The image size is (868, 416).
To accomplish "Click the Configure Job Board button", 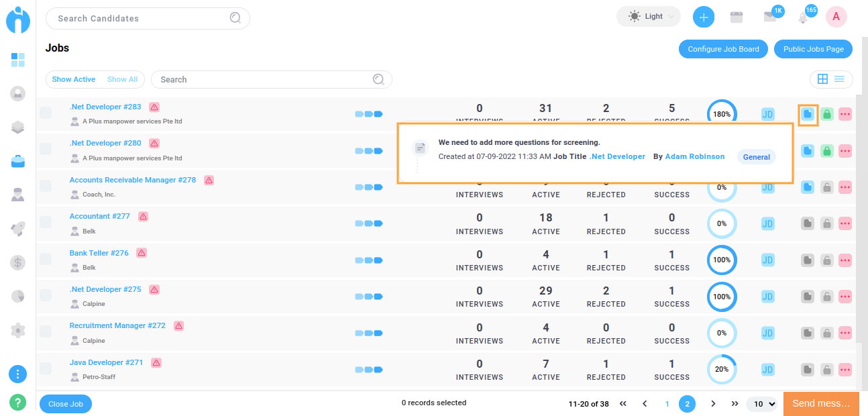I will pos(723,49).
